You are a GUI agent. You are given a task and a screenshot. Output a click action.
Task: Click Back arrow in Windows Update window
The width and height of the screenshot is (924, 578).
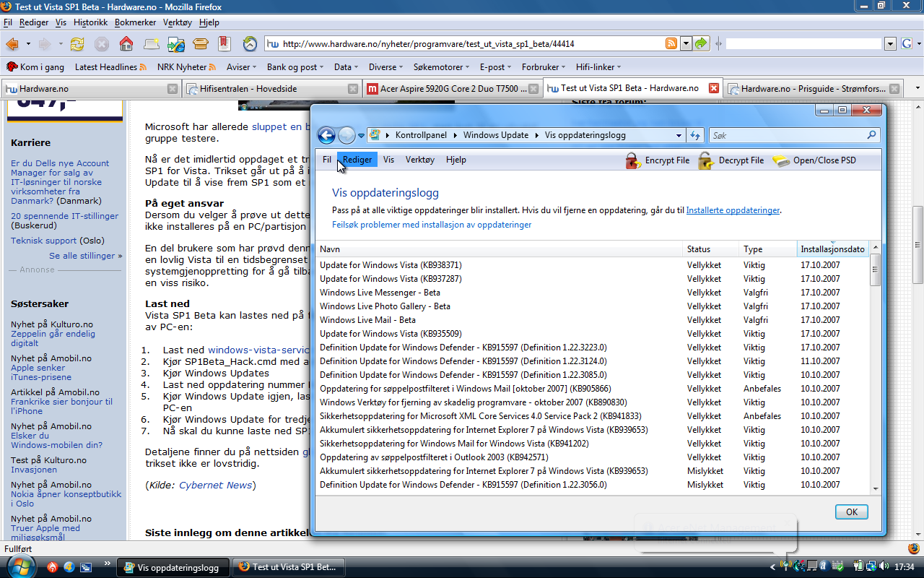click(x=326, y=135)
